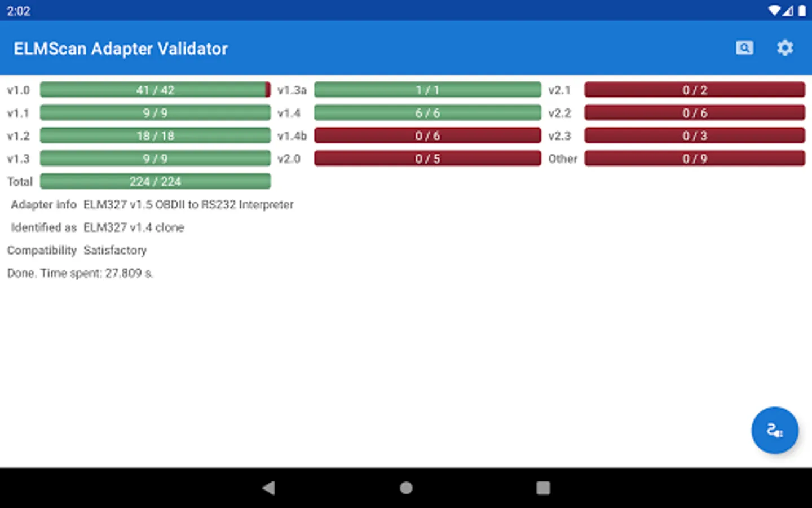
Task: Select the v2.1 red bar 0 / 2
Action: coord(695,90)
